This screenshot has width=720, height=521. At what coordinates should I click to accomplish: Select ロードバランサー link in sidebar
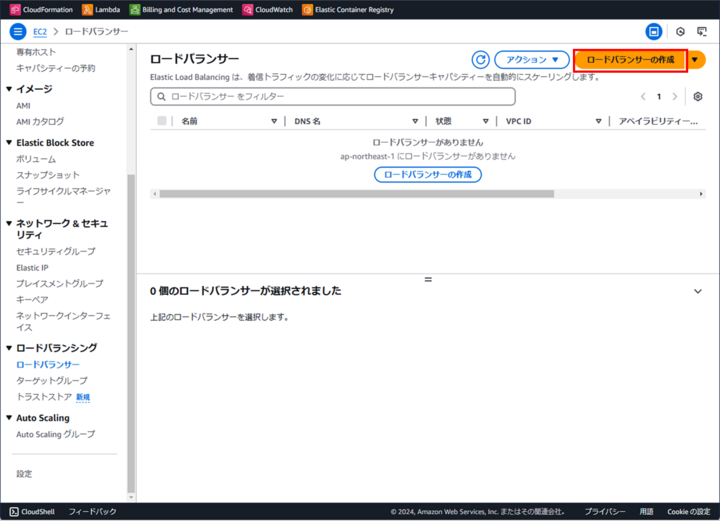click(x=48, y=364)
